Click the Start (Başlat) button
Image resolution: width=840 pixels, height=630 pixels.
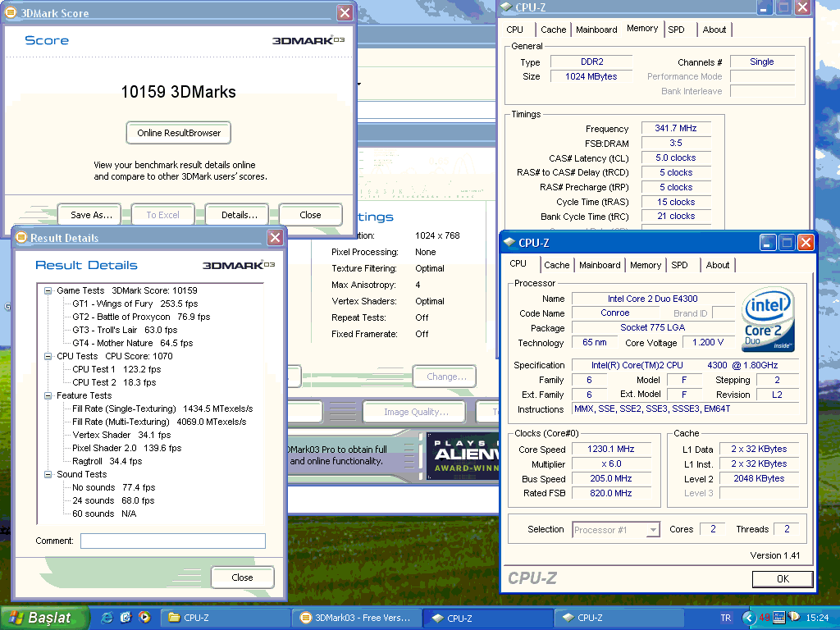coord(44,618)
